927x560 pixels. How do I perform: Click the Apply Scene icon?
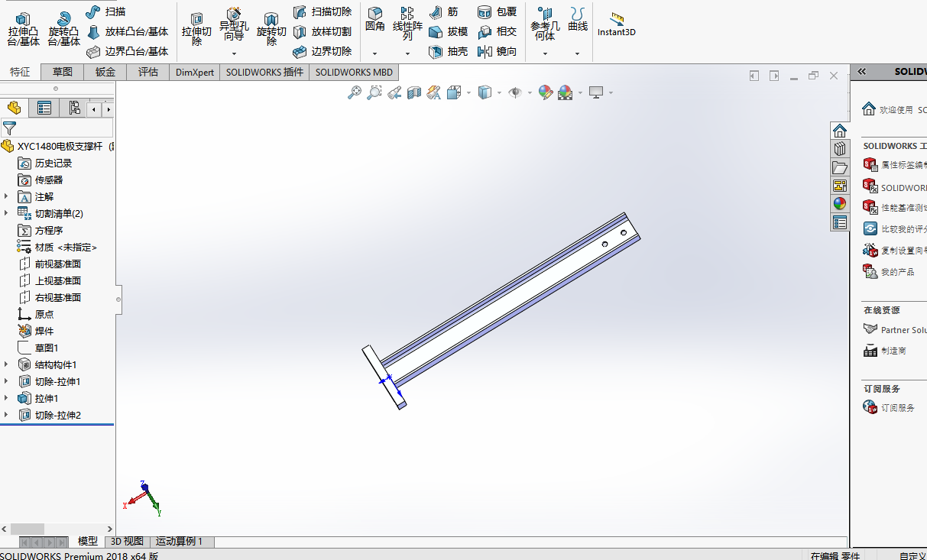pyautogui.click(x=566, y=92)
